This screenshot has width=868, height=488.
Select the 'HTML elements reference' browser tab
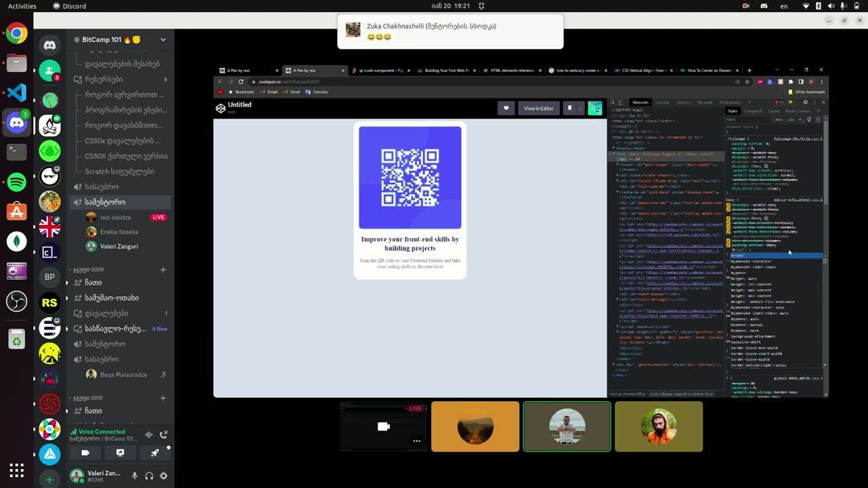(x=512, y=70)
